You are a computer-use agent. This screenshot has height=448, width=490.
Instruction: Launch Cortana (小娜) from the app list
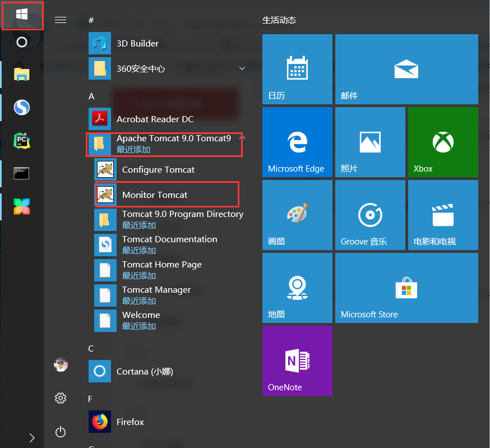click(x=167, y=371)
